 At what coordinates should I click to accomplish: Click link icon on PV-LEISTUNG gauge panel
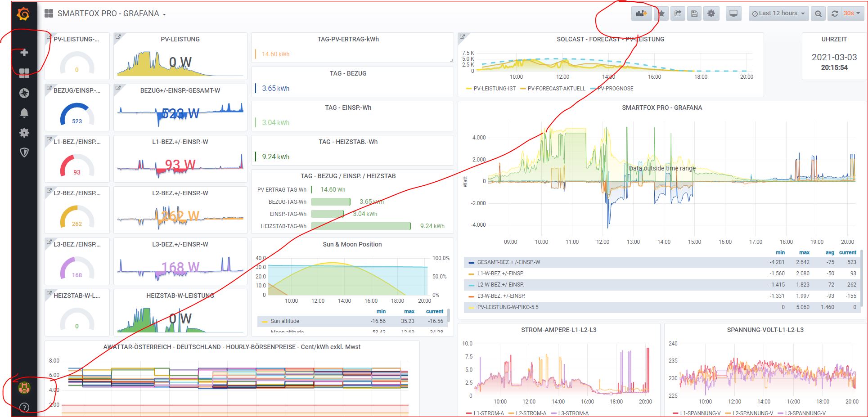49,36
